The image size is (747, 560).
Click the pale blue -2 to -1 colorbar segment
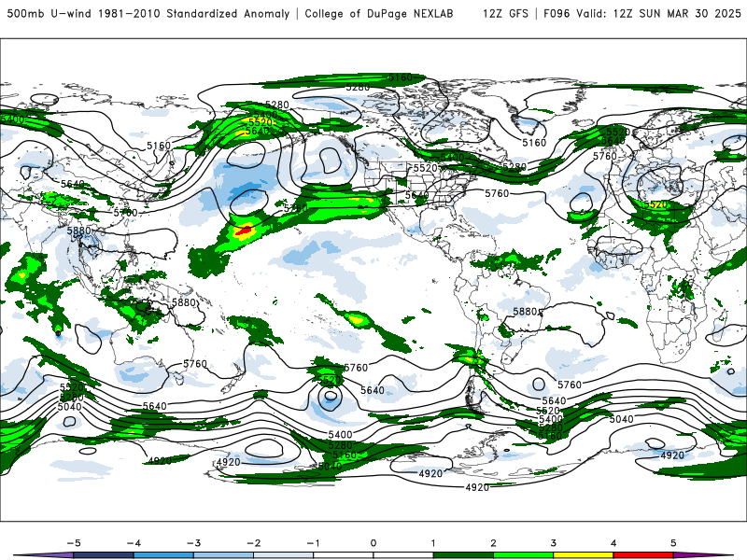pos(284,555)
